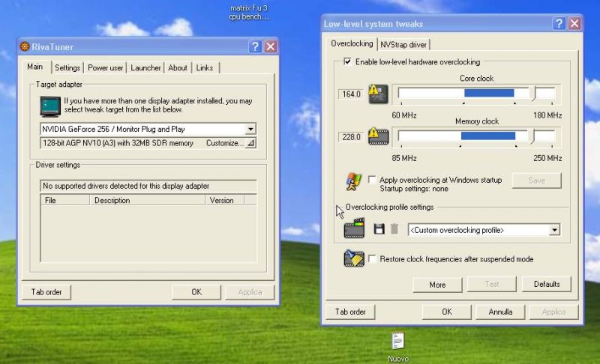Viewport: 600px width, 364px height.
Task: Switch to the Main tab
Action: click(34, 67)
